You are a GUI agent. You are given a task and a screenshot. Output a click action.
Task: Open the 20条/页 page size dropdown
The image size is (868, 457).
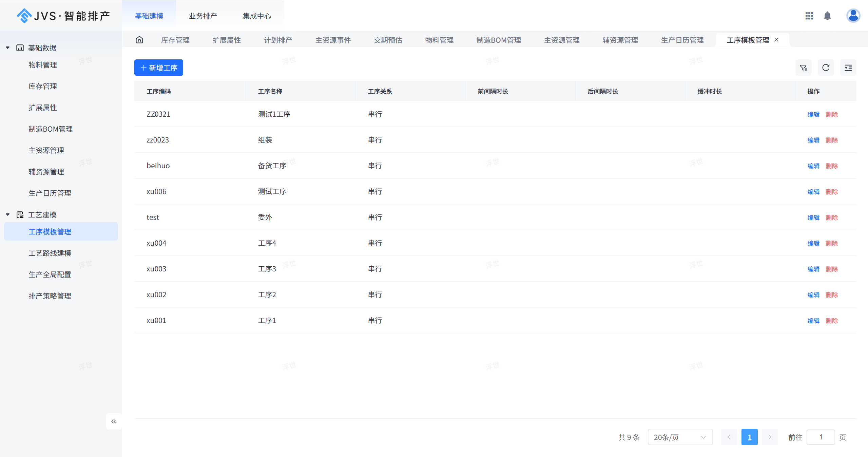[680, 437]
